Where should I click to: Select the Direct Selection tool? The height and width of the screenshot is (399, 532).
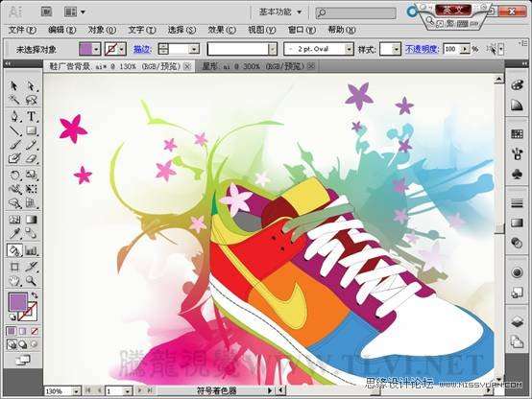coord(31,85)
